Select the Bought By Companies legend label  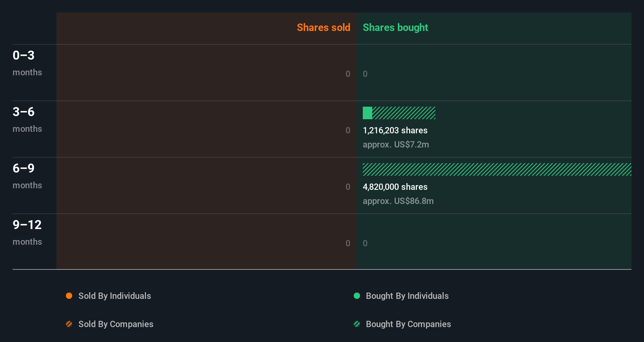coord(408,324)
